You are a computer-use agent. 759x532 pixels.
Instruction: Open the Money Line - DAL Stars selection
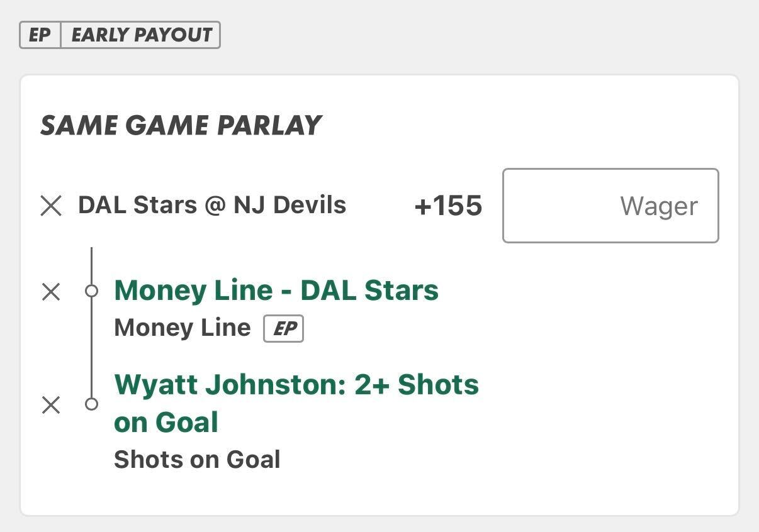[276, 291]
